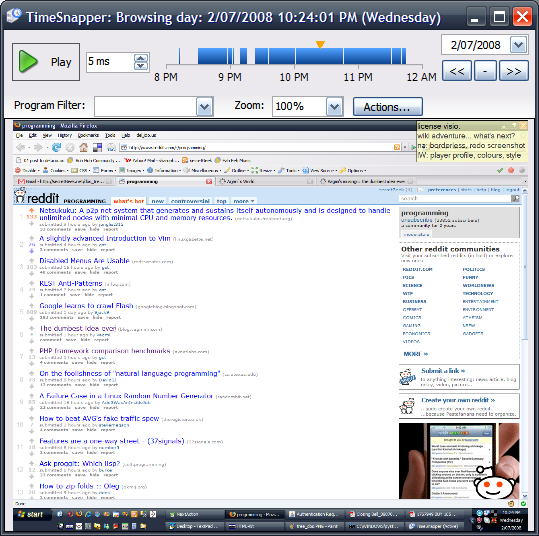Open the File menu in Firefox
Viewport: 539px width, 536px height.
pos(20,135)
